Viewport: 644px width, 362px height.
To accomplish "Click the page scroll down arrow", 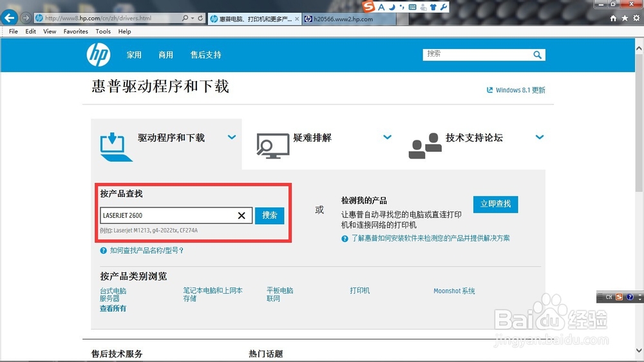I will (639, 351).
